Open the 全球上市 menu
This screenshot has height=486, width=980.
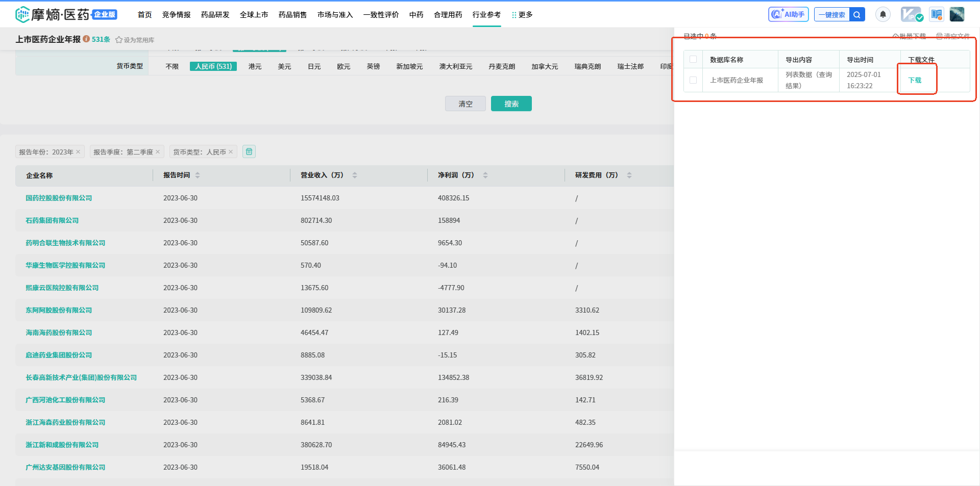[x=254, y=15]
